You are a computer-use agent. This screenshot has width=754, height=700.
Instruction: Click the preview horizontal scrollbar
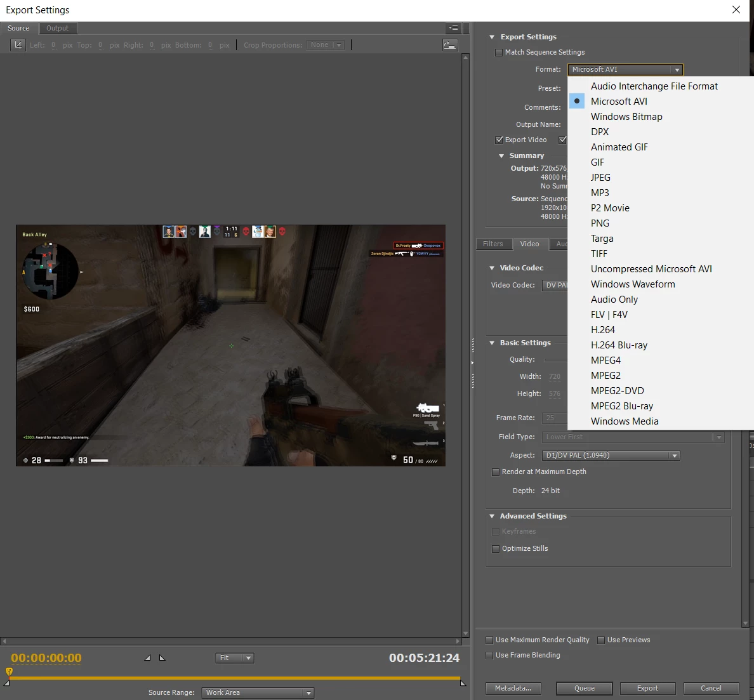231,642
